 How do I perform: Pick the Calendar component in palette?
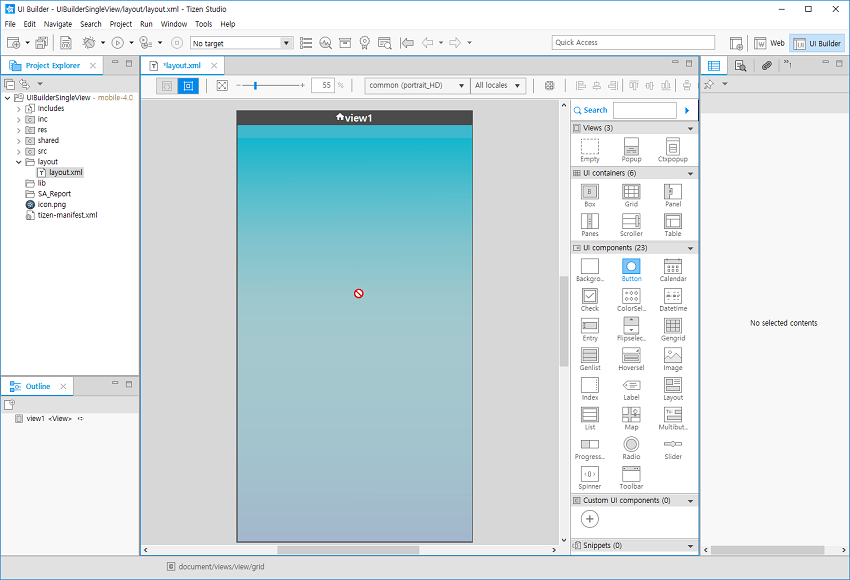click(x=673, y=267)
